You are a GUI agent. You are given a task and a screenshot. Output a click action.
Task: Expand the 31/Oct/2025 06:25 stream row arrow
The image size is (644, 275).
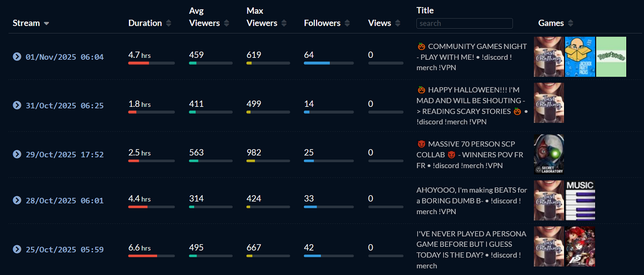click(17, 105)
